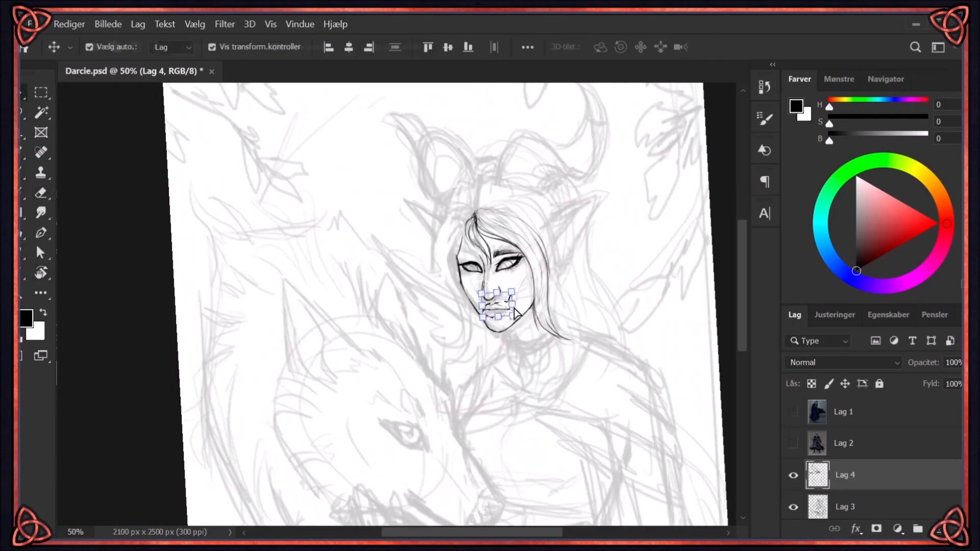Open the layer Type filter dropdown
Screen dimensions: 980x551
click(819, 341)
